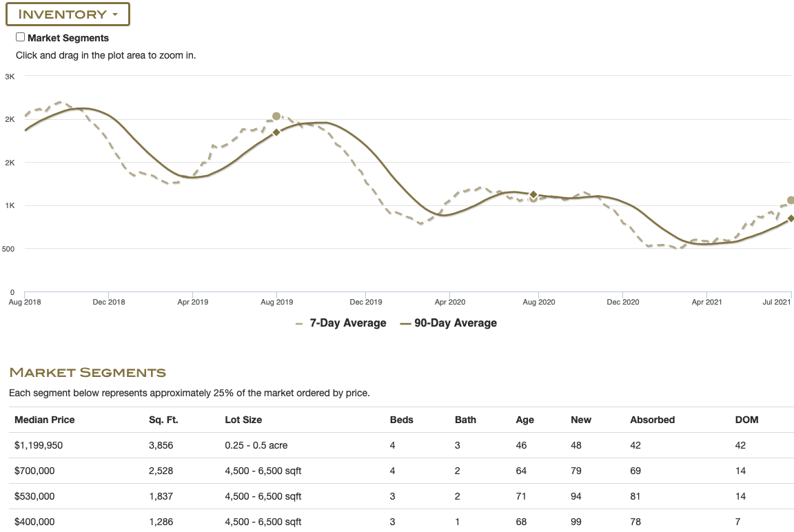
Task: Click the Aug 2019 x-axis label
Action: pyautogui.click(x=277, y=303)
